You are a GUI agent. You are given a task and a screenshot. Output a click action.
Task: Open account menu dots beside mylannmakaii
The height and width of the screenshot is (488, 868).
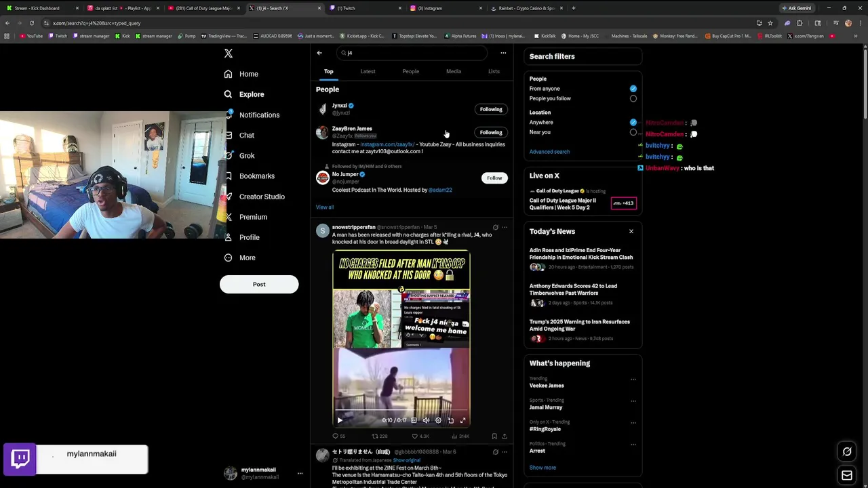300,473
